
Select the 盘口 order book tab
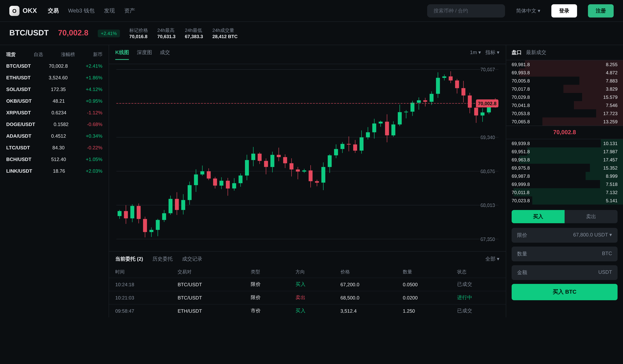click(x=517, y=52)
